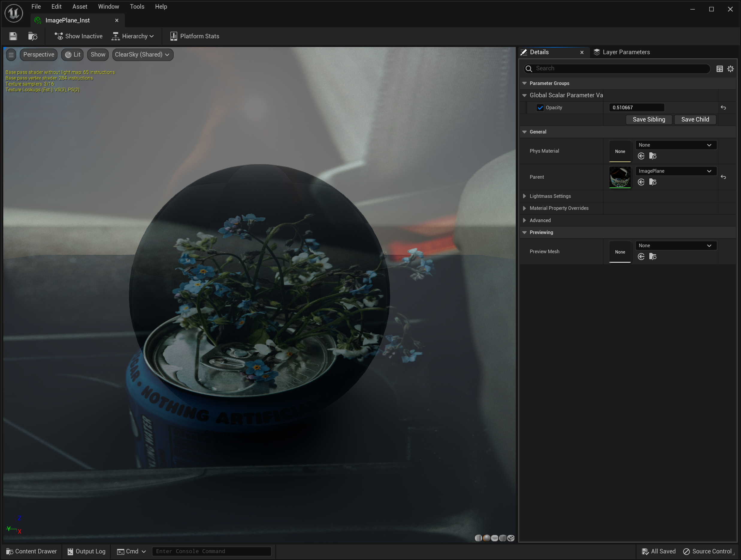Toggle Show Inactive parameters

coord(78,36)
